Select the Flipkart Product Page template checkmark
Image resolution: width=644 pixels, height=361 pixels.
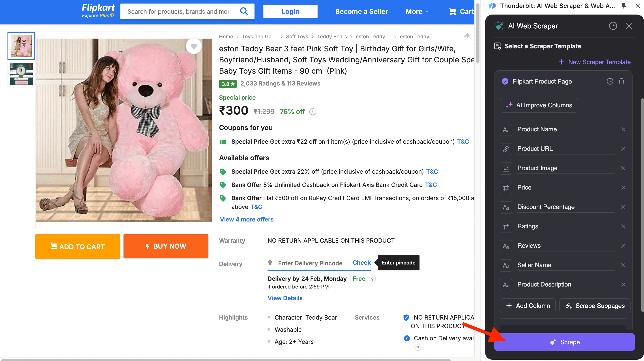[x=505, y=82]
